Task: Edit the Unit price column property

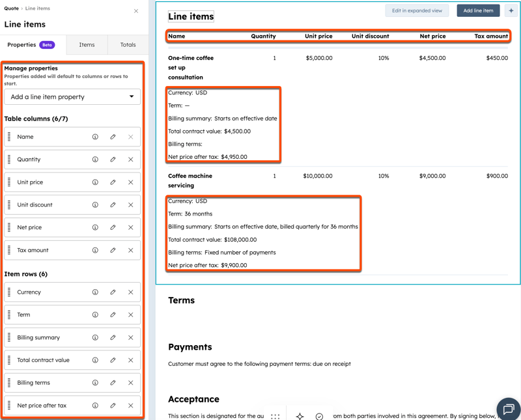Action: point(113,182)
